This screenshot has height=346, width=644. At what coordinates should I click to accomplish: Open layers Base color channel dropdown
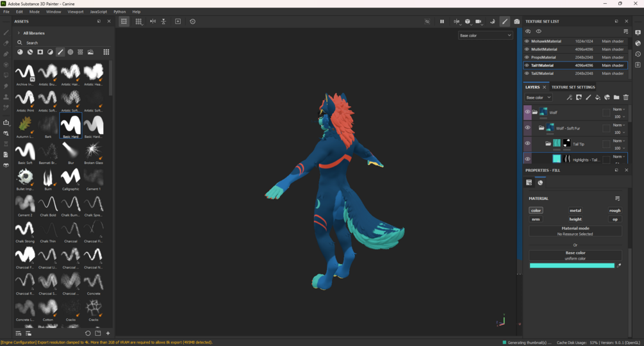tap(538, 97)
